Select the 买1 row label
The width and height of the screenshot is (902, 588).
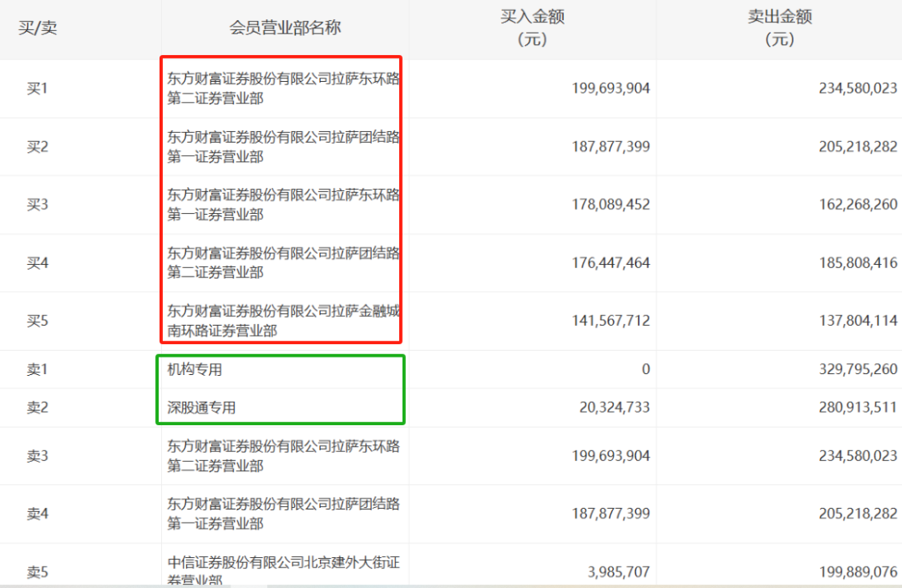[38, 89]
